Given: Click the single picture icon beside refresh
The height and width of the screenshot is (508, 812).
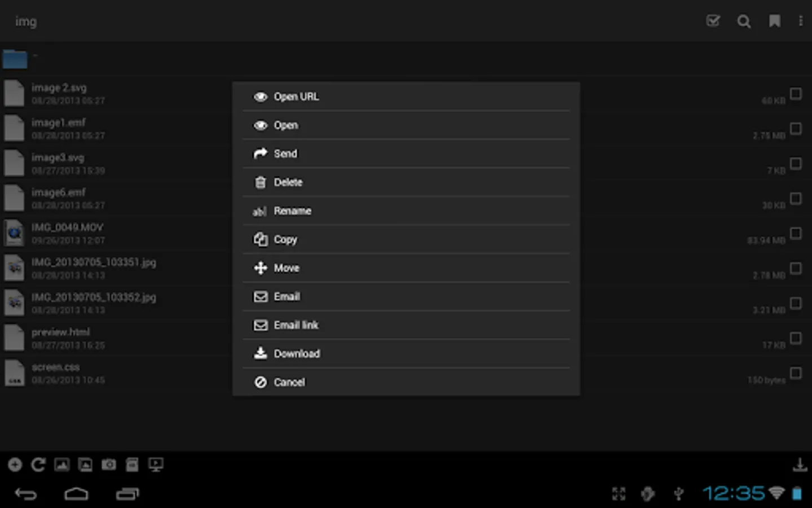Looking at the screenshot, I should pos(62,465).
